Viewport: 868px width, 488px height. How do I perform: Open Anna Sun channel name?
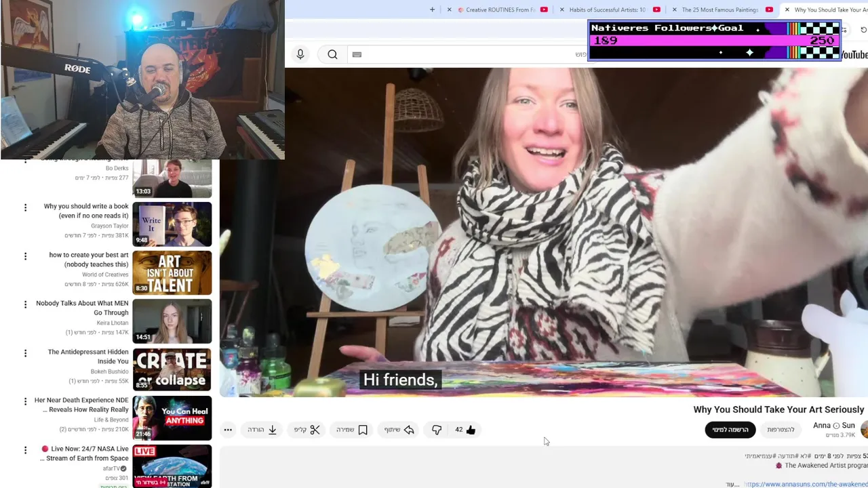coord(834,426)
